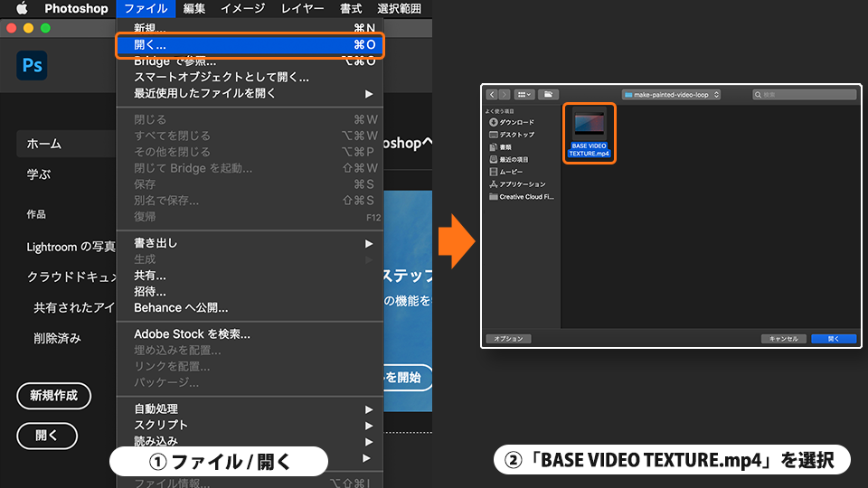This screenshot has width=868, height=488.
Task: Open 共有されたアイテム in the sidebar
Action: point(74,307)
